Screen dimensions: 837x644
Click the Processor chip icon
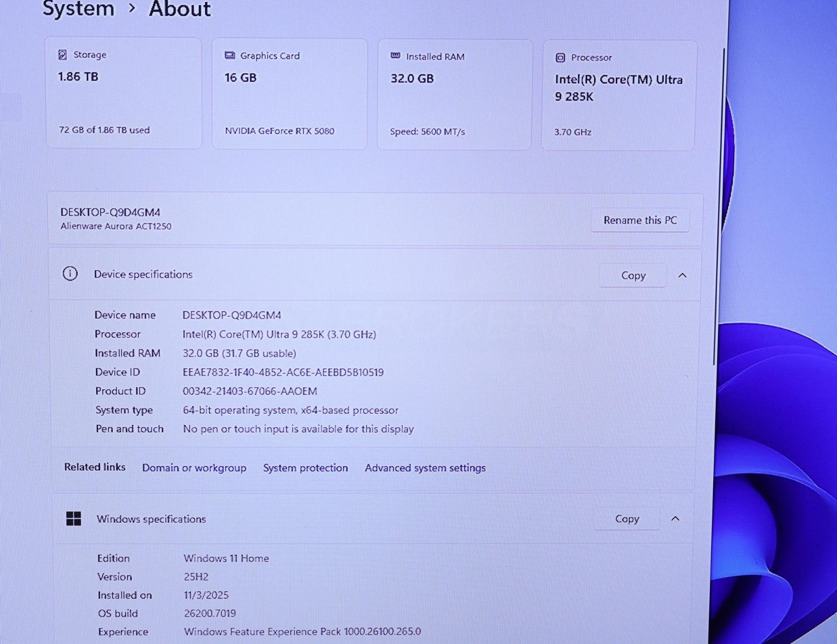point(560,58)
